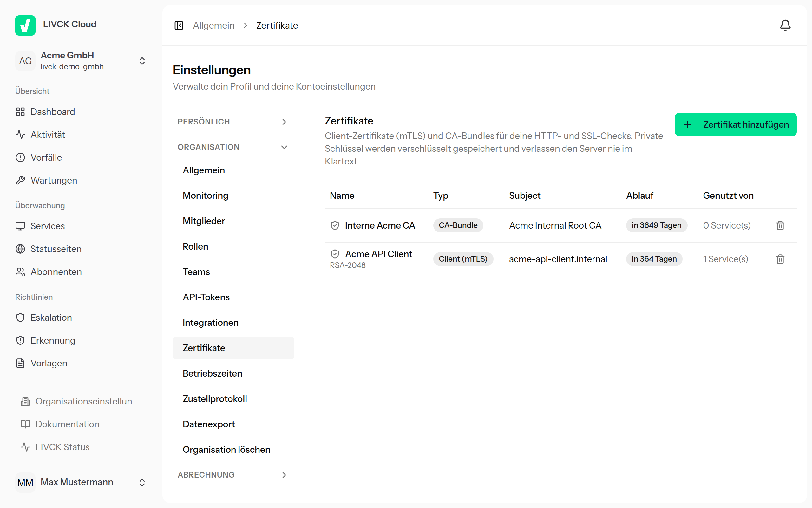Collapse the ORGANISATION settings section
Screen dimensions: 812x508
click(233, 147)
